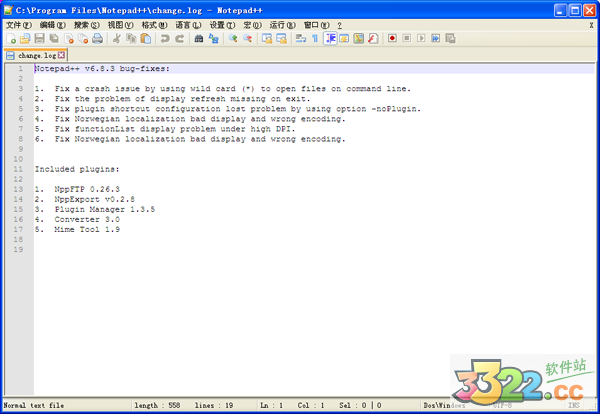The height and width of the screenshot is (414, 600).
Task: Click the Undo arrow icon
Action: tap(165, 39)
